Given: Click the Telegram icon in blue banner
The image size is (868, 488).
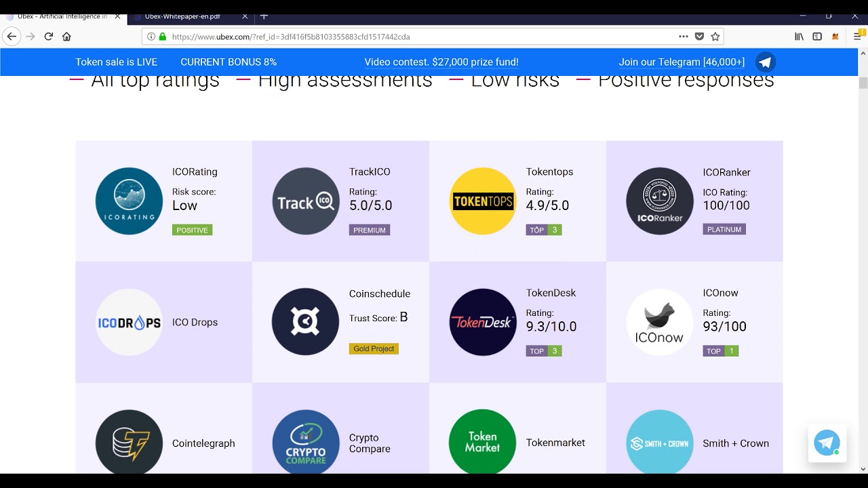Looking at the screenshot, I should (766, 62).
